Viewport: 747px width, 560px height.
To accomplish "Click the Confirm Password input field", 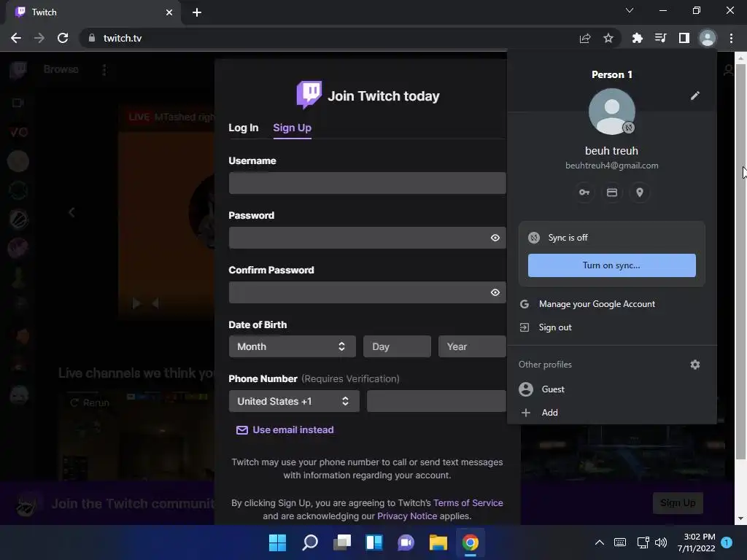I will point(368,292).
